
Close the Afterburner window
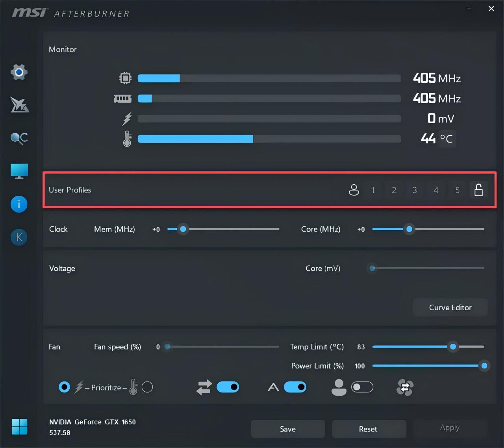[491, 8]
